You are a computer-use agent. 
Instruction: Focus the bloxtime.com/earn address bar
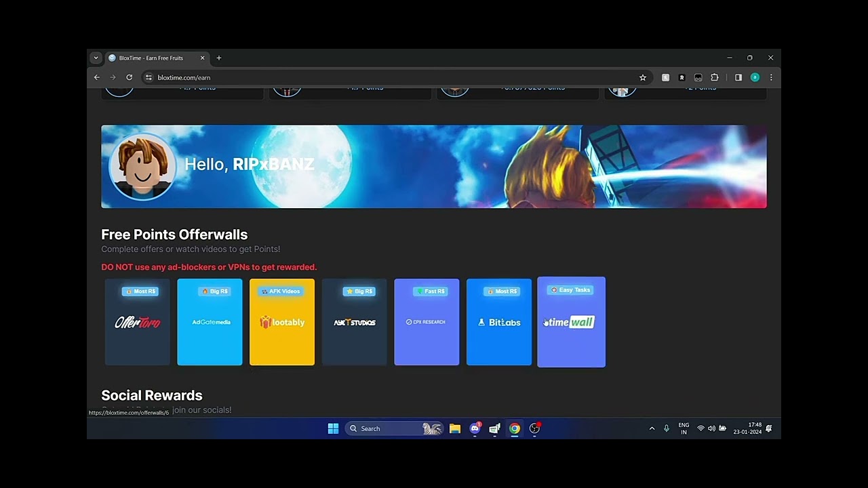[x=397, y=77]
